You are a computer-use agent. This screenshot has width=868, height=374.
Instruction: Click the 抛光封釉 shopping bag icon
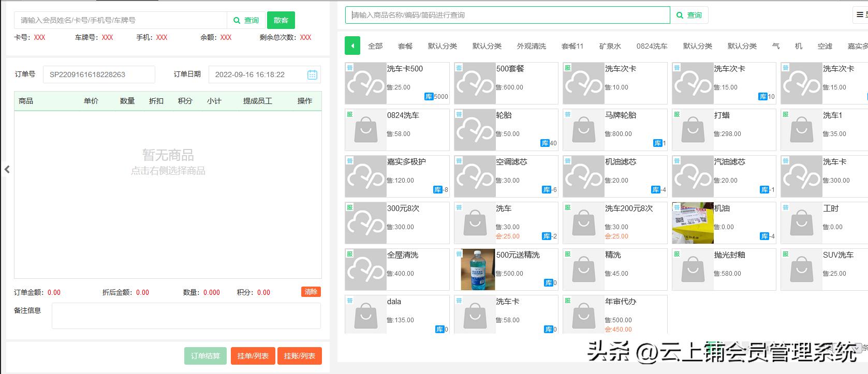coord(693,270)
